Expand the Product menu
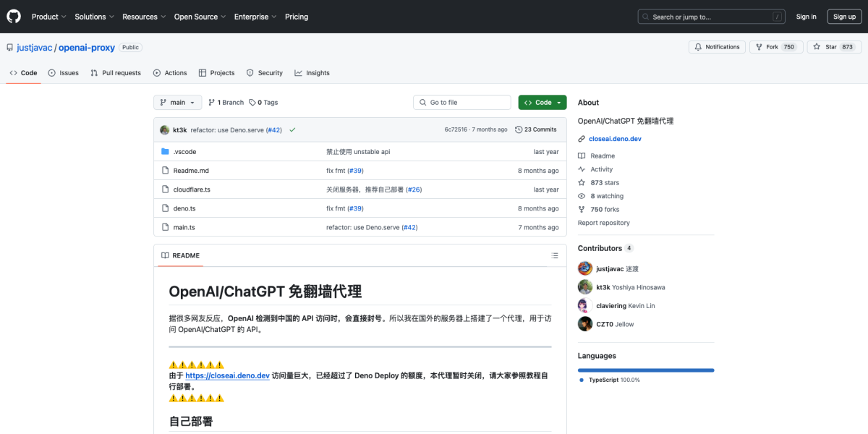Image resolution: width=868 pixels, height=434 pixels. pyautogui.click(x=48, y=16)
